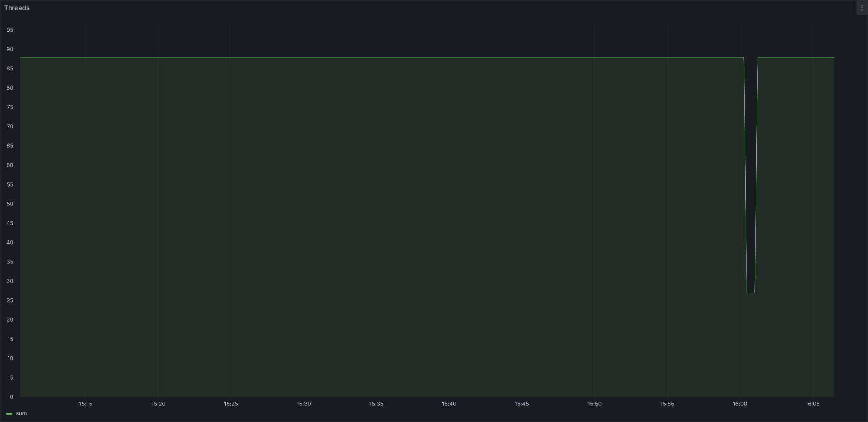Click the 16:05 time axis label

click(812, 404)
